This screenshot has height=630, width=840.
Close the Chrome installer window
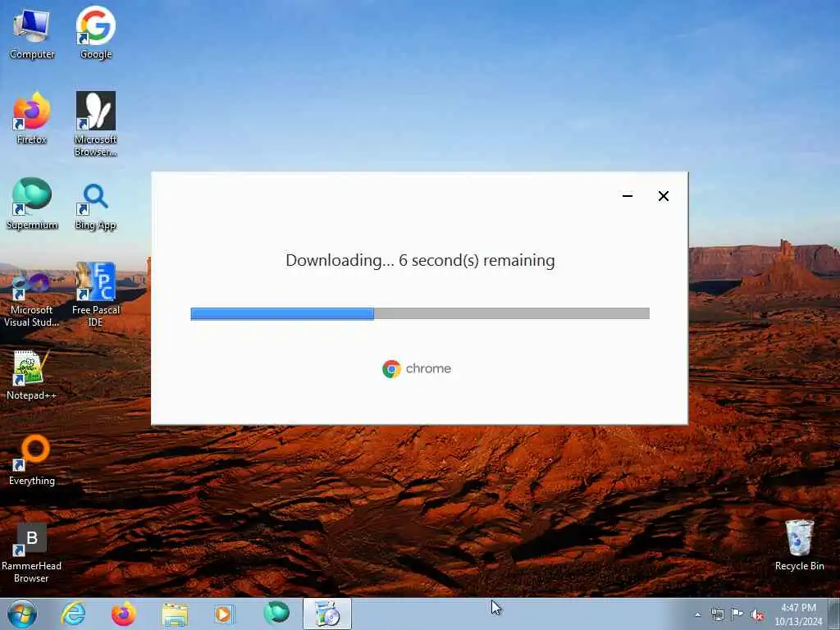(663, 196)
